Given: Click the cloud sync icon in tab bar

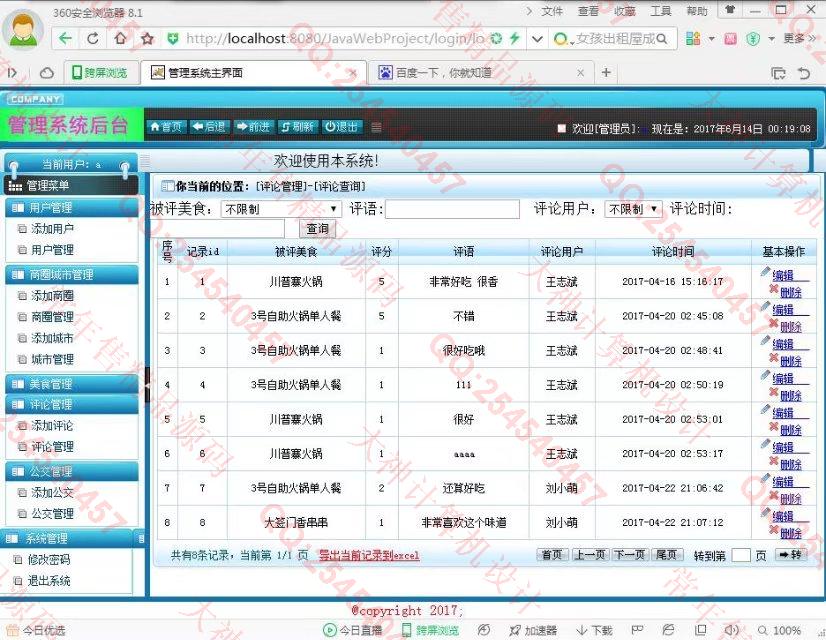Looking at the screenshot, I should coord(47,73).
